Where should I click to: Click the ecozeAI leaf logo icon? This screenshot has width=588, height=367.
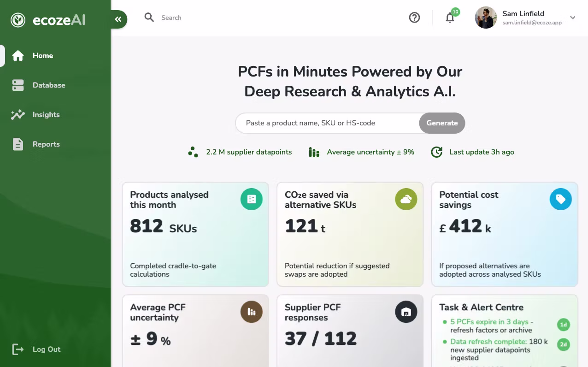point(18,20)
